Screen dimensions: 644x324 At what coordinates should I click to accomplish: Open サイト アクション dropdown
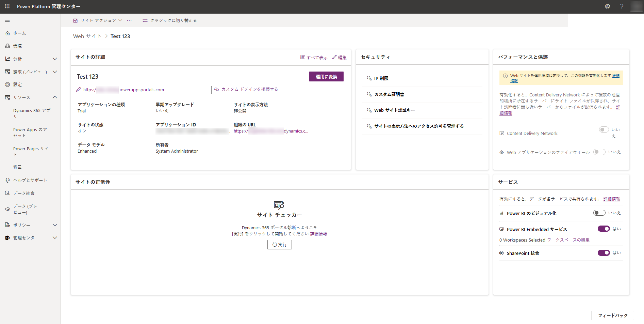pyautogui.click(x=98, y=20)
